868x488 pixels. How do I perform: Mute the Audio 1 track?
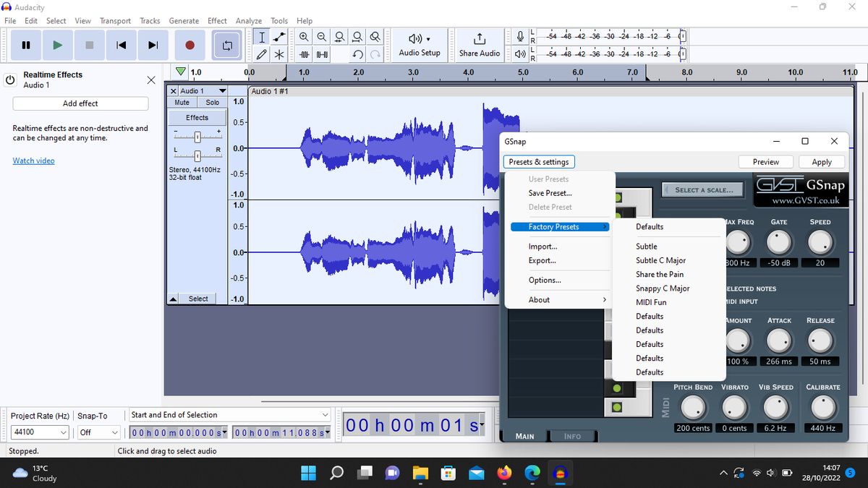(x=181, y=102)
